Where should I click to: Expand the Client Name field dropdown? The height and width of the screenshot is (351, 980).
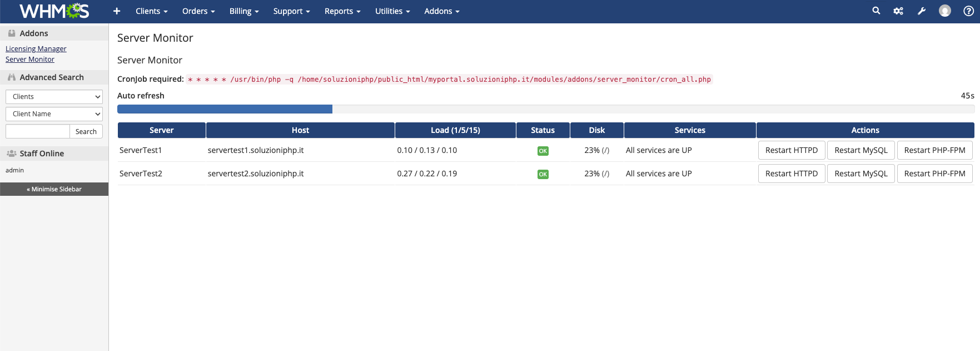(x=54, y=114)
